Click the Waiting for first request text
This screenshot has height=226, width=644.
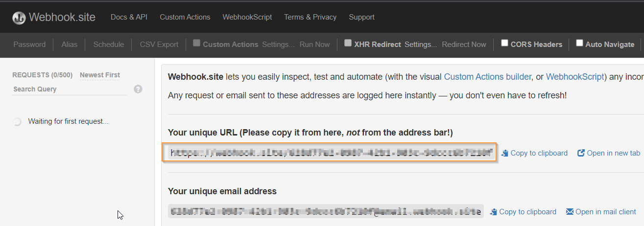click(x=69, y=121)
